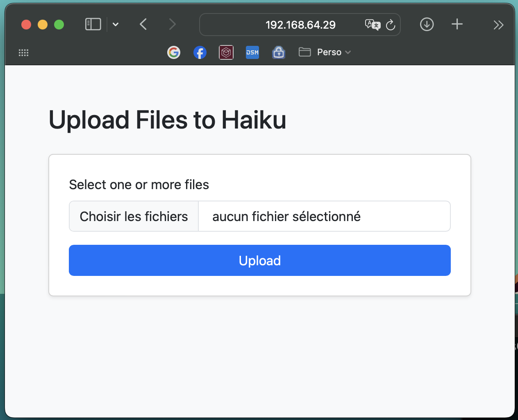
Task: Expand the Perso bookmarks folder
Action: [325, 52]
